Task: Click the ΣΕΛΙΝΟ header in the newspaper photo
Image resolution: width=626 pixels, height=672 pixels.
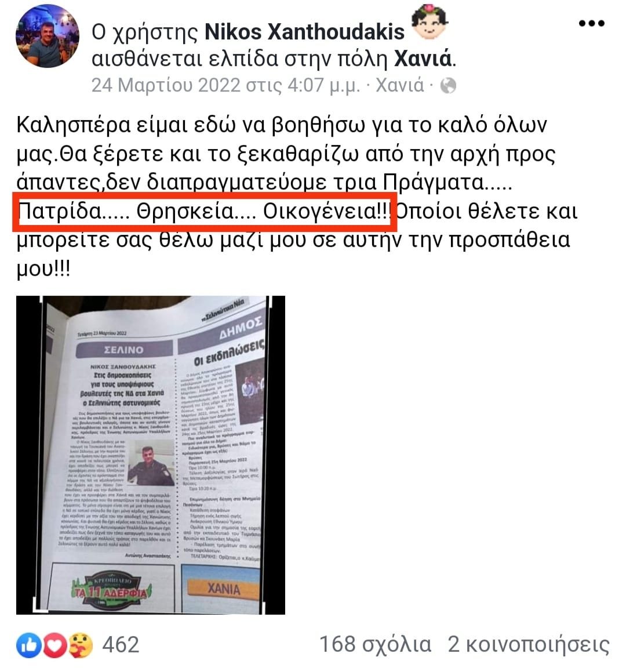Action: [x=124, y=350]
